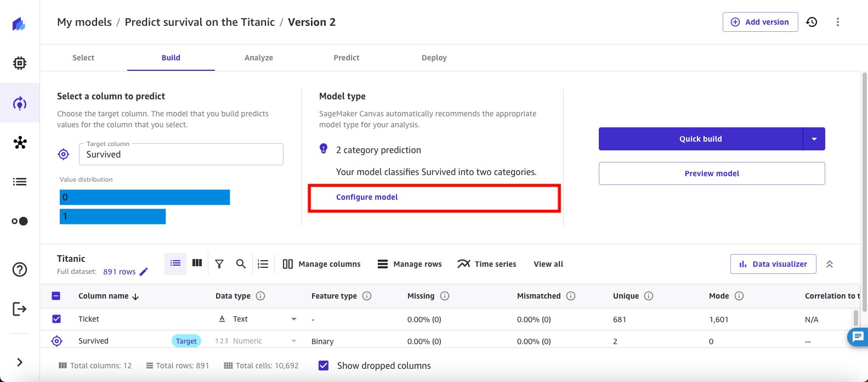Click Manage columns in table toolbar
868x382 pixels.
point(322,264)
